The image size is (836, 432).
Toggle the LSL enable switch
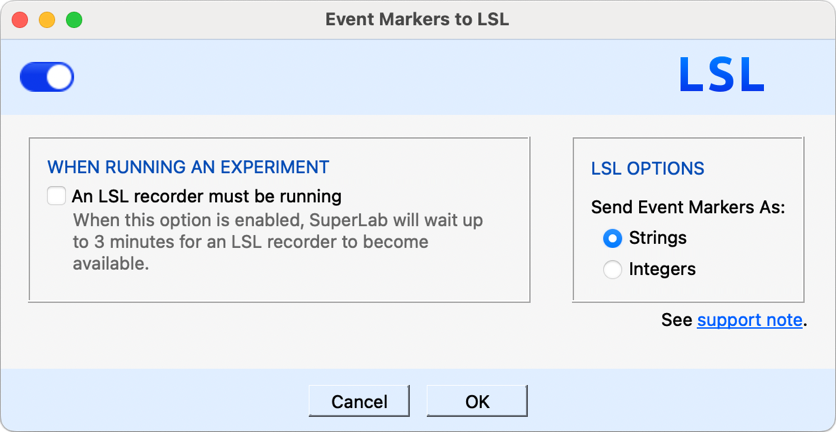47,77
